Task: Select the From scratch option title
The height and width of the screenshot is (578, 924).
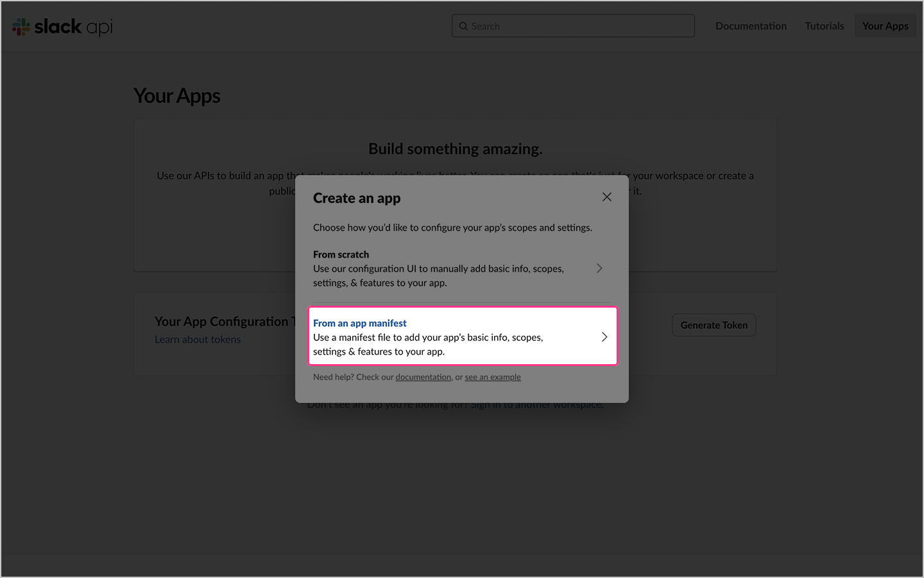Action: point(341,254)
